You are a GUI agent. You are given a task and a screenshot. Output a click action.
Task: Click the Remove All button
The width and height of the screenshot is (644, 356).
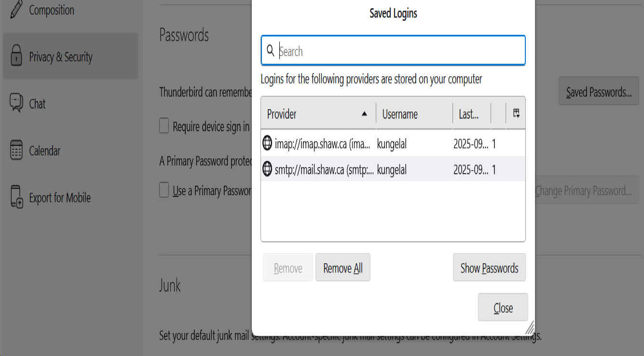click(x=343, y=268)
